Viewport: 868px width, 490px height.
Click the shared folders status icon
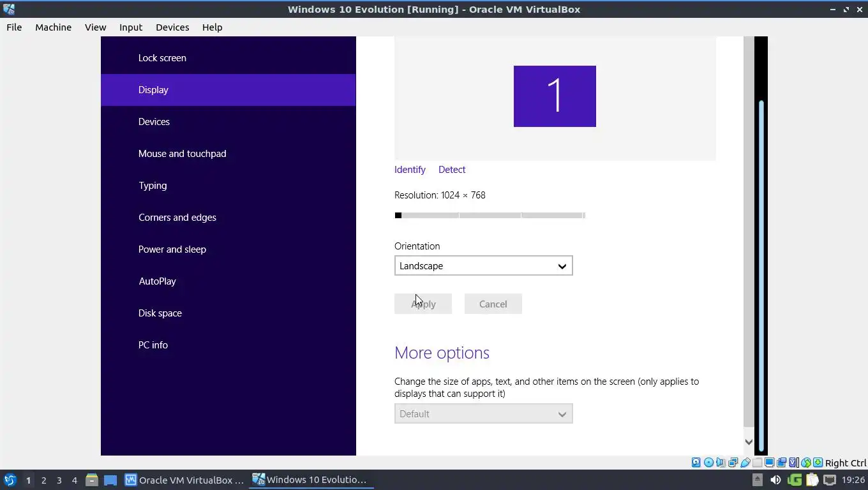(x=757, y=463)
